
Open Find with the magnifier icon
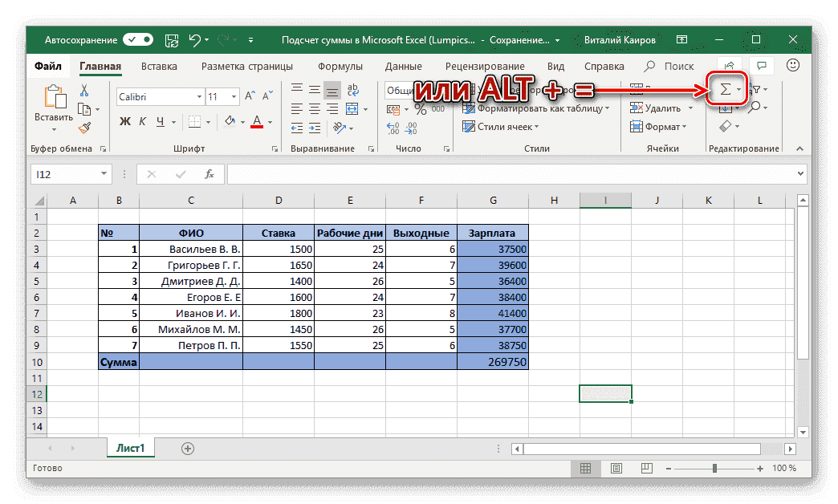(x=755, y=108)
